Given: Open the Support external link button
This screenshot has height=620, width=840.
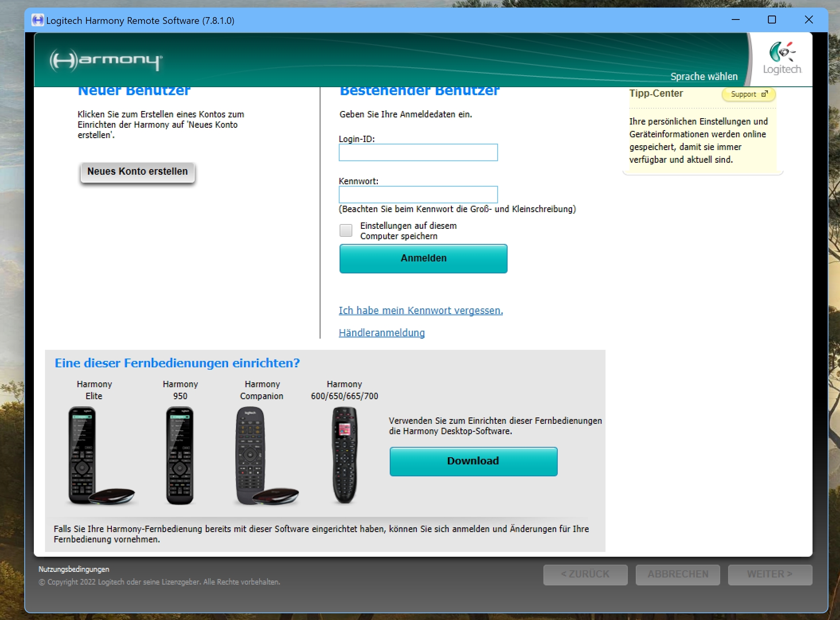Looking at the screenshot, I should coord(748,94).
